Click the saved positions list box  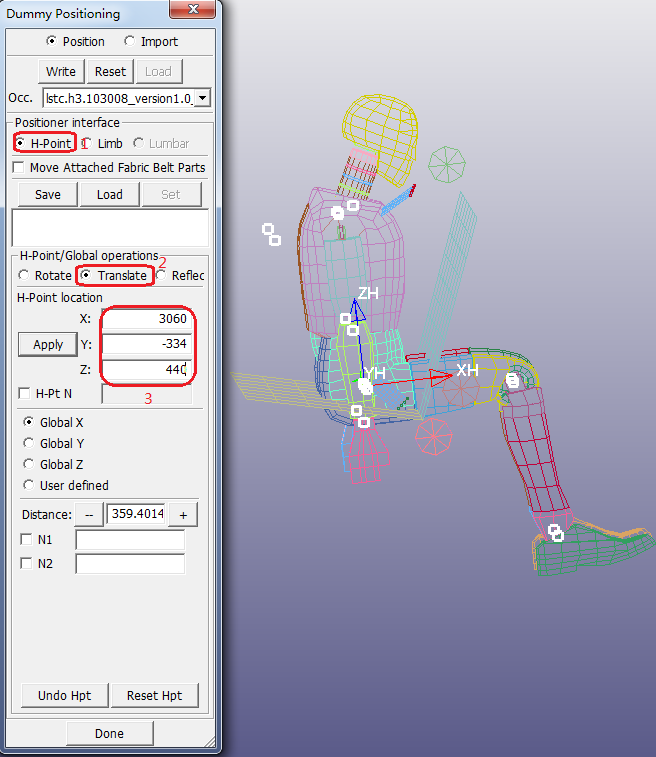(110, 227)
